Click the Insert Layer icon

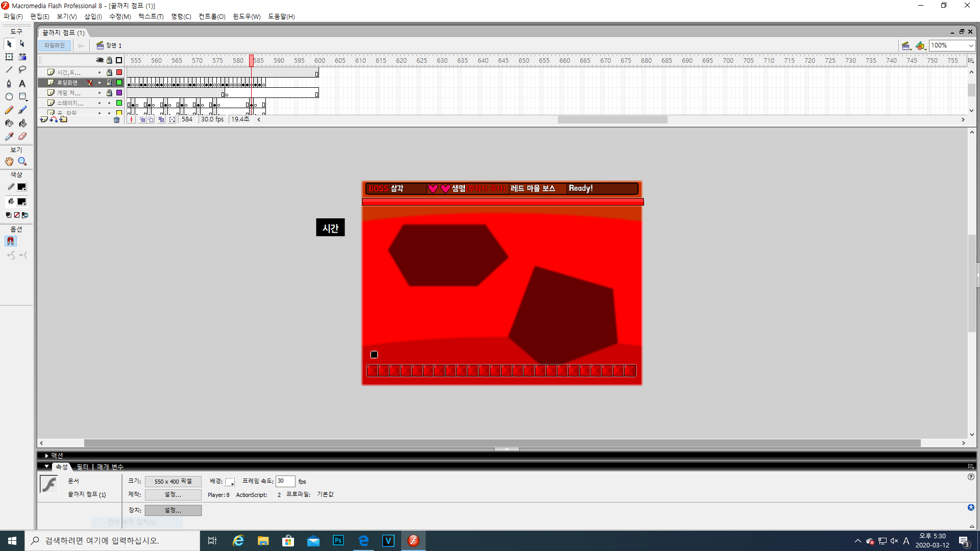[x=44, y=119]
